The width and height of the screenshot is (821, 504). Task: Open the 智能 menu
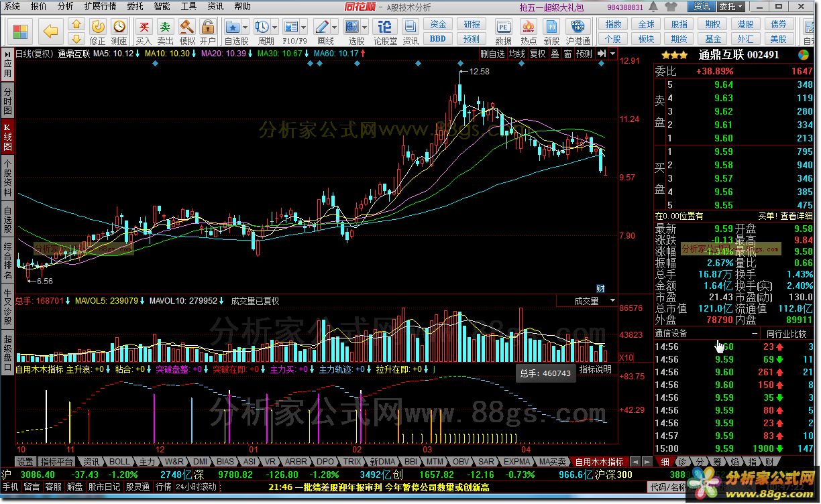coord(162,6)
